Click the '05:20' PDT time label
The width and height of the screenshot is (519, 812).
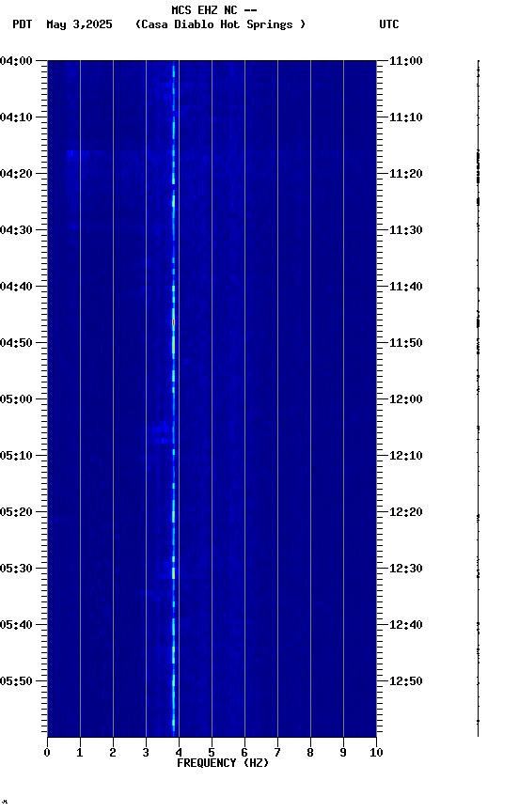pos(16,512)
